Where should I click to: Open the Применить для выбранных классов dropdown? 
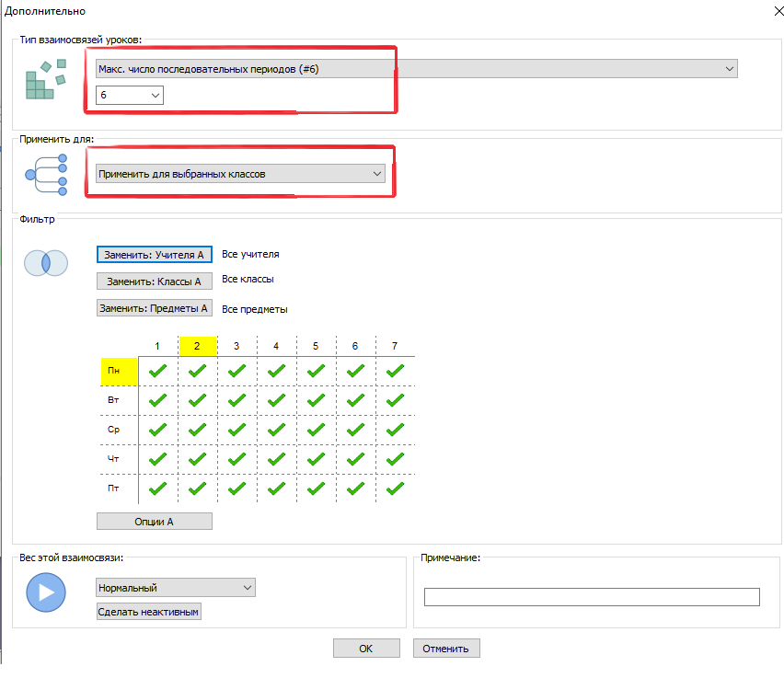240,173
